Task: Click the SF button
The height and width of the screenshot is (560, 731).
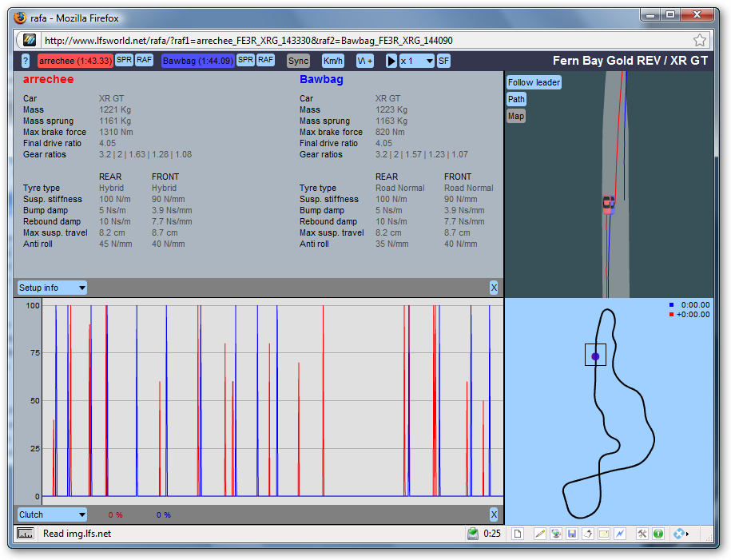Action: pyautogui.click(x=444, y=61)
